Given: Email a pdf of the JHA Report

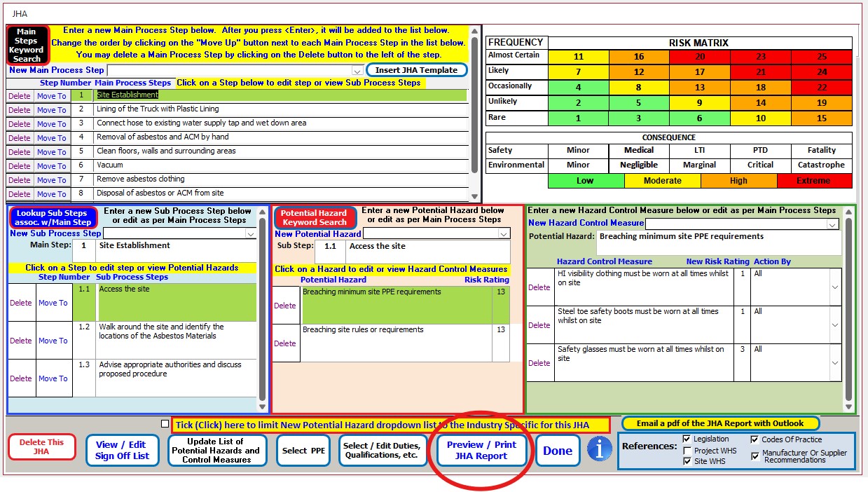Looking at the screenshot, I should pos(719,423).
